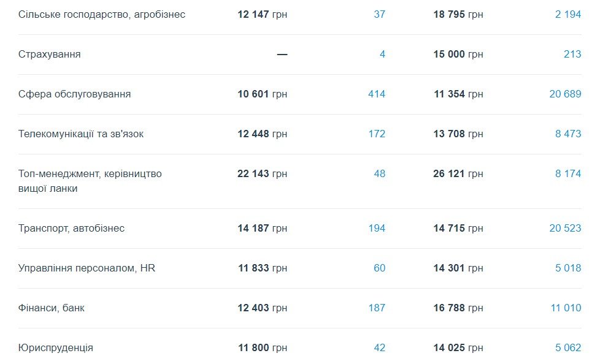Viewport: 600px width, 364px height.
Task: Open the 60 link for Управління персоналом
Action: [379, 268]
